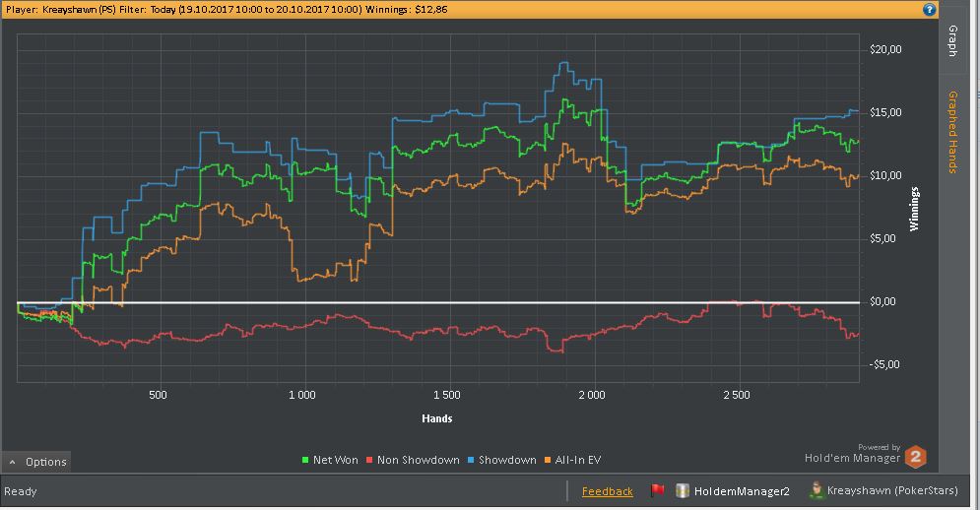980x510 pixels.
Task: Click the Winnings: $12,86 header text
Action: click(x=406, y=10)
